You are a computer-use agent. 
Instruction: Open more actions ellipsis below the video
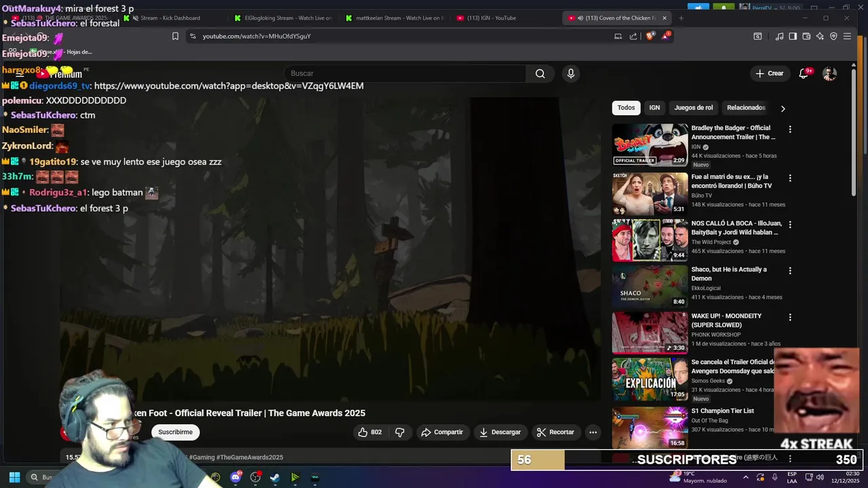point(593,432)
